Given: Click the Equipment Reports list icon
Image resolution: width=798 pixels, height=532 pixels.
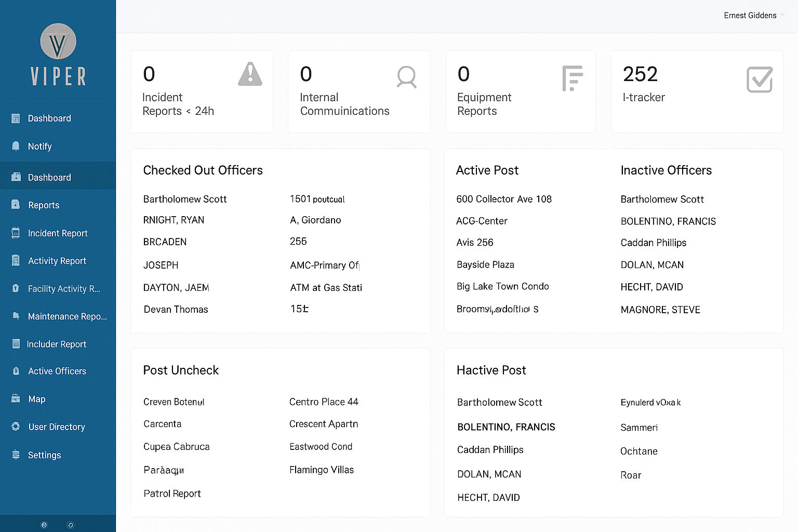Looking at the screenshot, I should click(572, 78).
